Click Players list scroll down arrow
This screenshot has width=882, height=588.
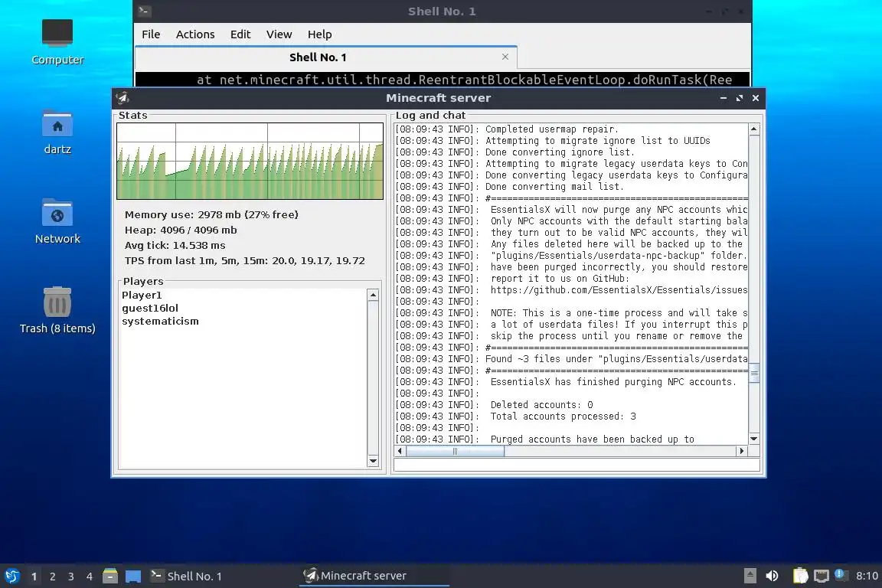click(373, 461)
